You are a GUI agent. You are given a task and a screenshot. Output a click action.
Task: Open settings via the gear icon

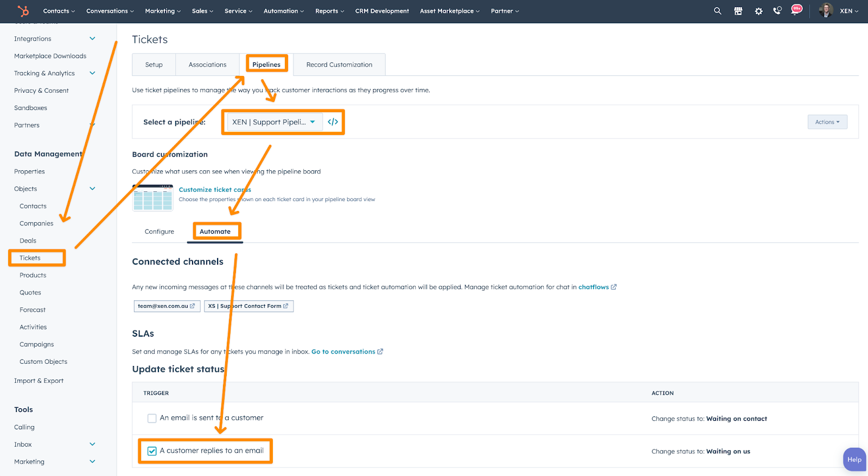point(758,11)
